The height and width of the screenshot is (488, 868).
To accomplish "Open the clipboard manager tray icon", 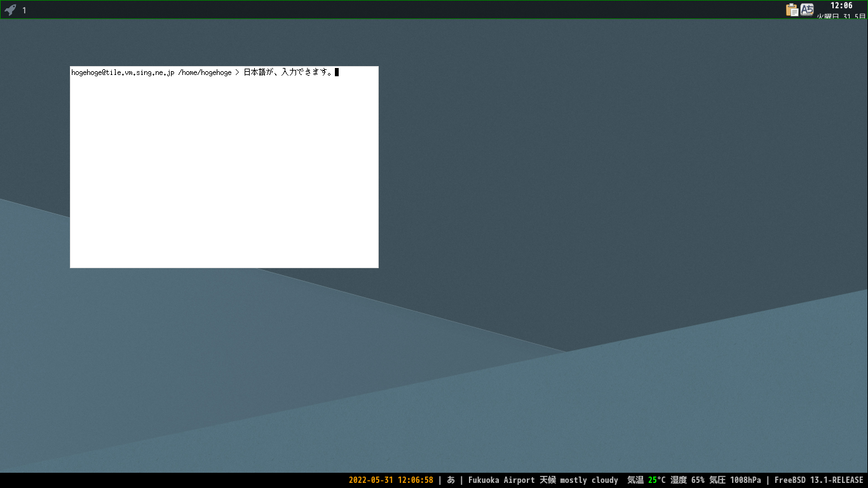I will (x=792, y=10).
